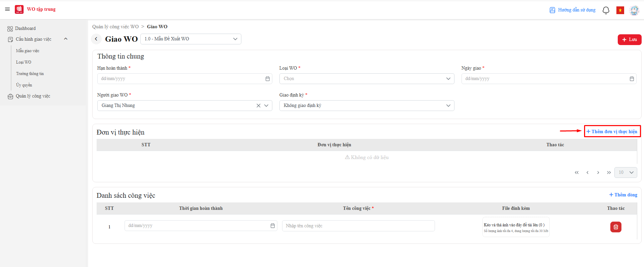Select Mẫu giao việc menu item
The width and height of the screenshot is (644, 267).
tap(28, 51)
